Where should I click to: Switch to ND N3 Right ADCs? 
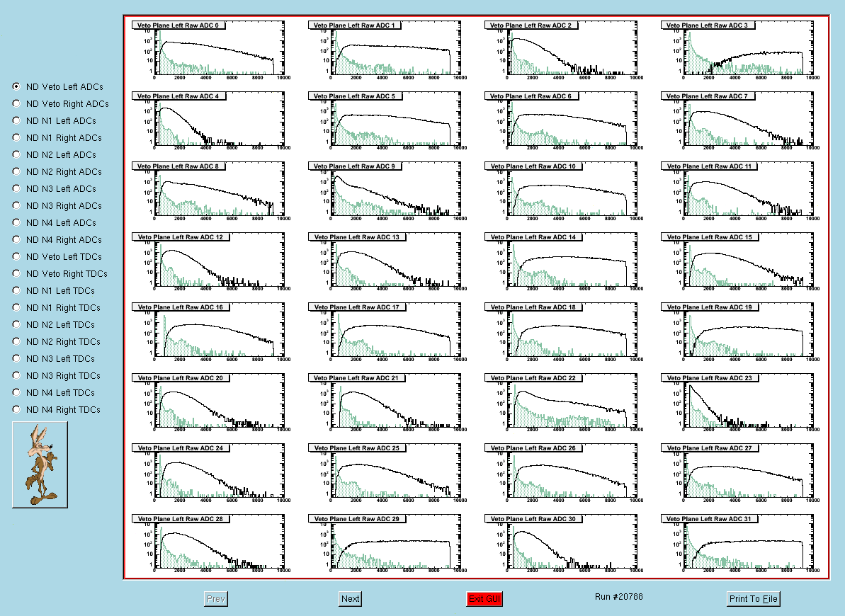click(x=17, y=205)
